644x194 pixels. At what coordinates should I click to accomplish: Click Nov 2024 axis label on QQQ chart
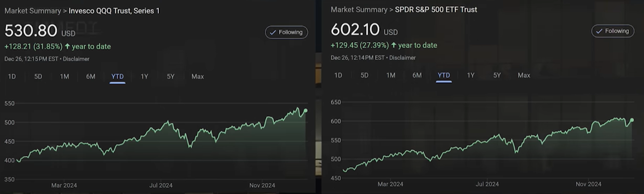[x=262, y=185]
